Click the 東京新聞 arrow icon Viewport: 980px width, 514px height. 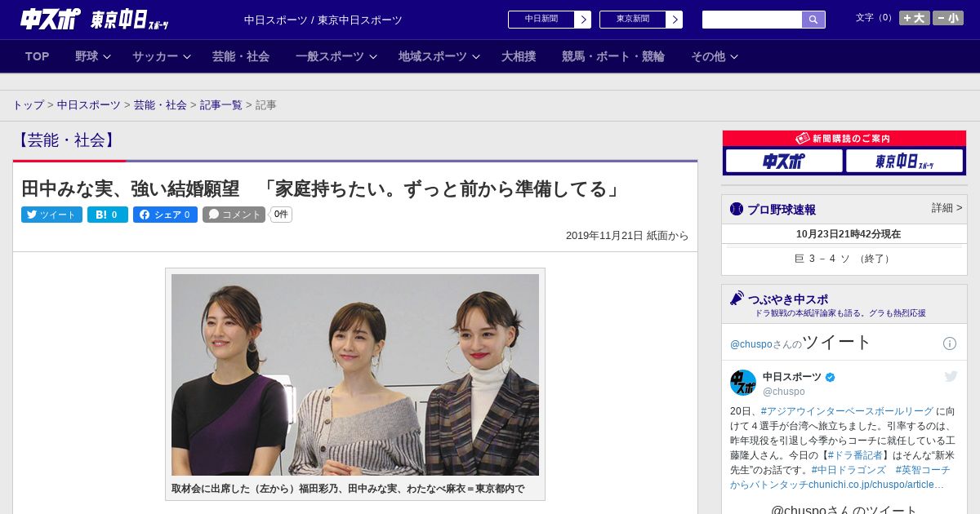pos(675,20)
